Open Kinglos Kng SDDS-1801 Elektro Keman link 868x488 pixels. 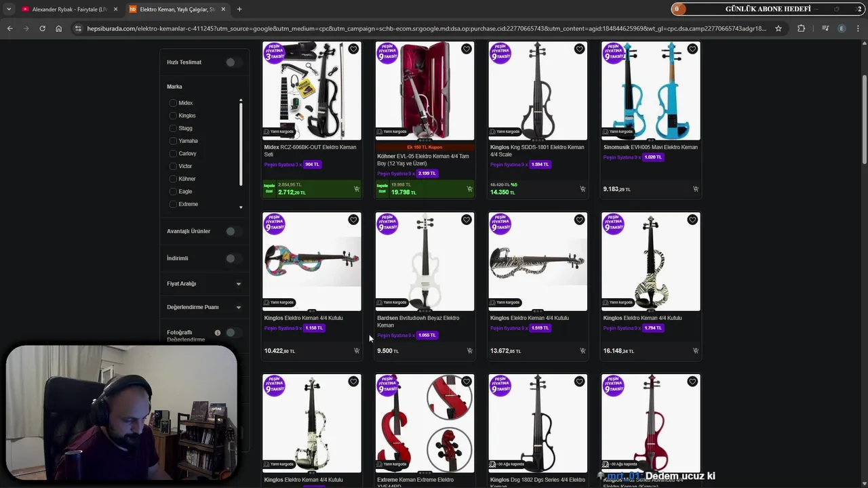[x=537, y=150]
